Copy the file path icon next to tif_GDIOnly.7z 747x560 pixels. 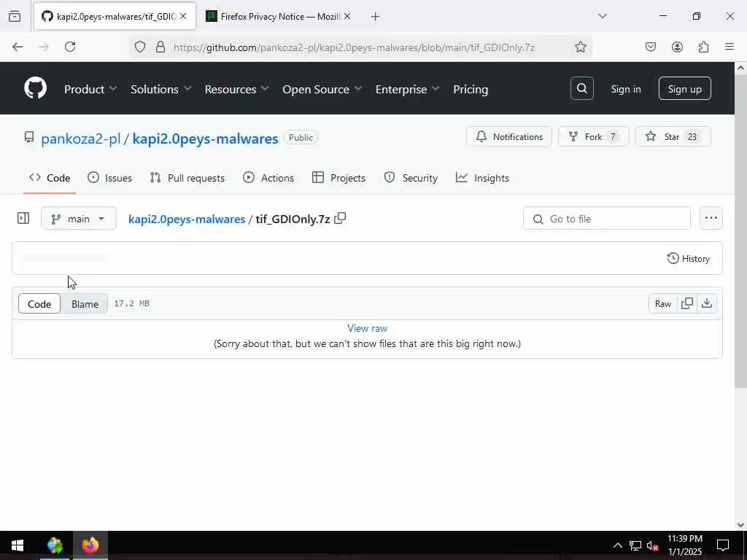click(x=340, y=219)
